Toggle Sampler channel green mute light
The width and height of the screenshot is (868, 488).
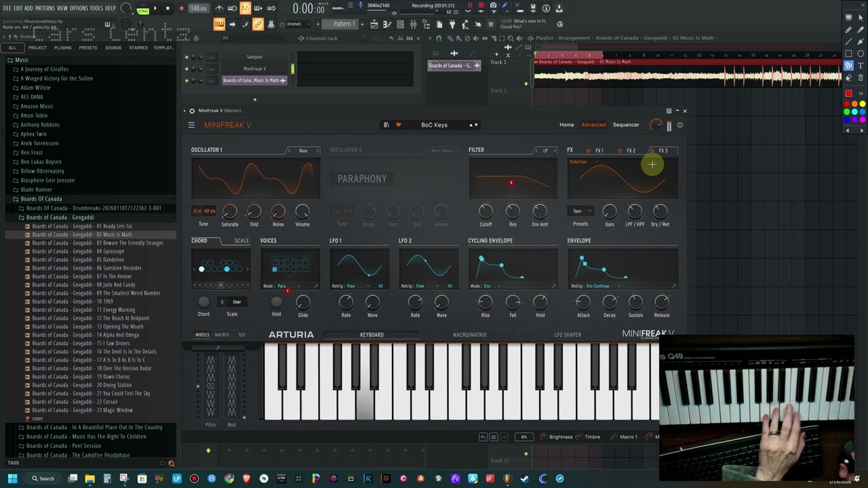pyautogui.click(x=186, y=58)
